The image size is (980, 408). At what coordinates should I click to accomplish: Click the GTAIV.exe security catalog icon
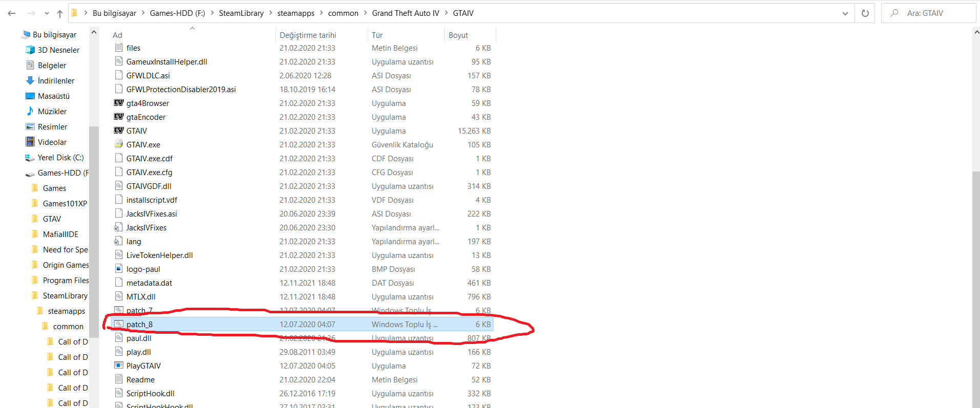[x=119, y=144]
